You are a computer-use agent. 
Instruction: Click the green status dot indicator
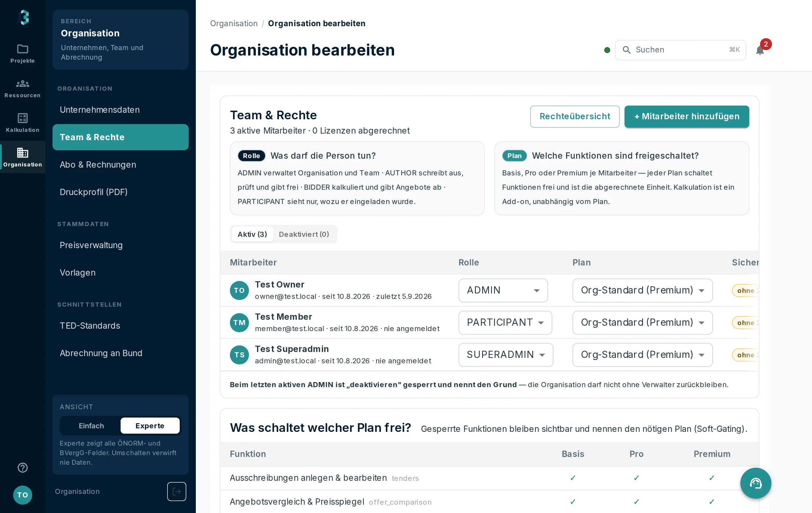coord(607,50)
